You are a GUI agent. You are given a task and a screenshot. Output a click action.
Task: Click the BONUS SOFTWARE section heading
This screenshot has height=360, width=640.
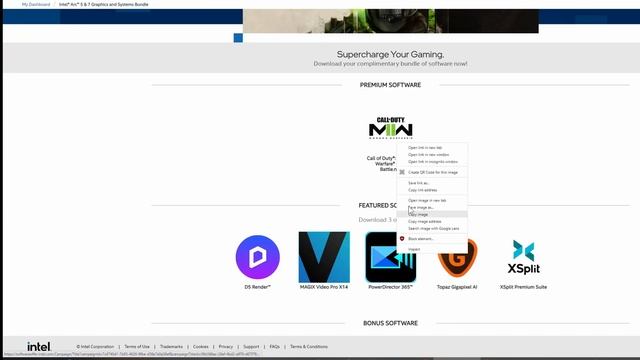pyautogui.click(x=391, y=323)
